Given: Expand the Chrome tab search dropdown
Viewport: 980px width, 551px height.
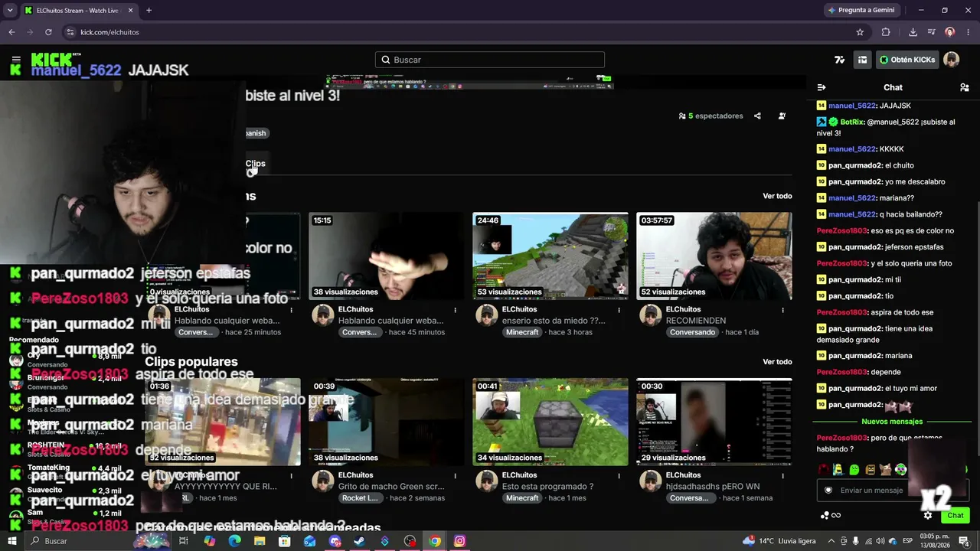Looking at the screenshot, I should 10,10.
